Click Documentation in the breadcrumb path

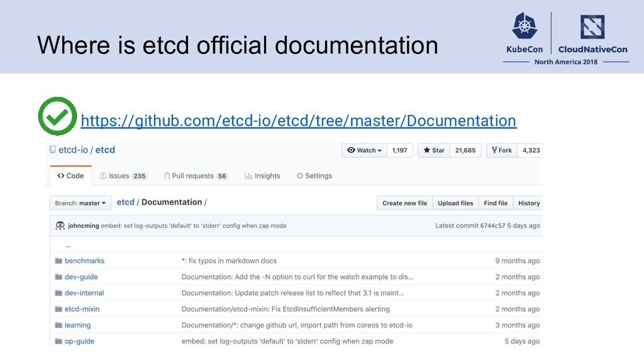click(172, 202)
